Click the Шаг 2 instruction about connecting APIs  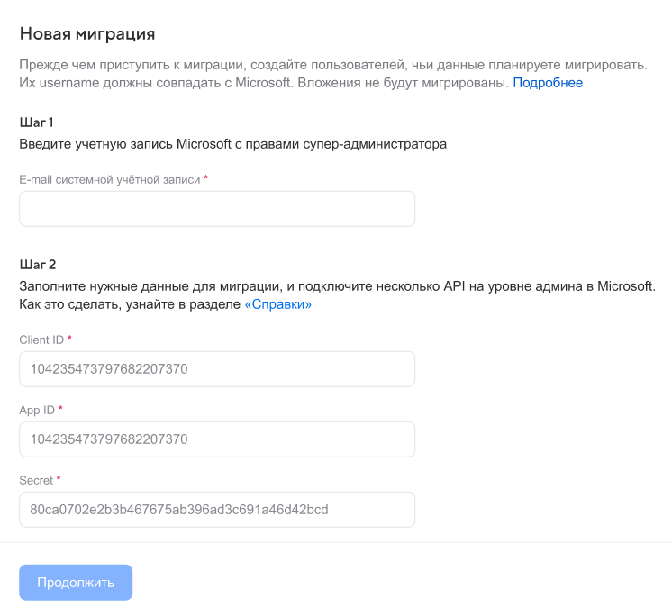(x=336, y=286)
